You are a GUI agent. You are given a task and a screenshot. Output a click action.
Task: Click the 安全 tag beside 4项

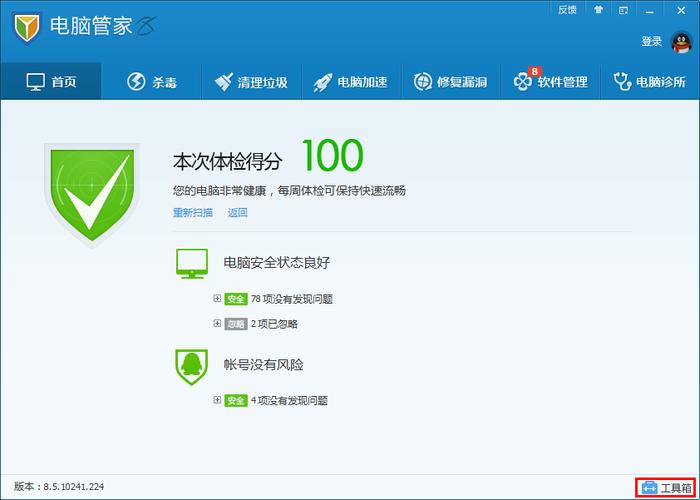[236, 400]
